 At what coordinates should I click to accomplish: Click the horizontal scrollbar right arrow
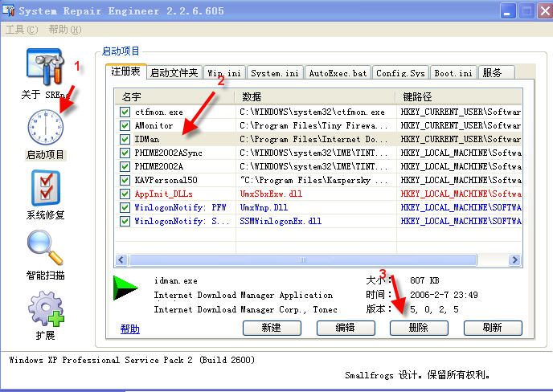coord(515,260)
